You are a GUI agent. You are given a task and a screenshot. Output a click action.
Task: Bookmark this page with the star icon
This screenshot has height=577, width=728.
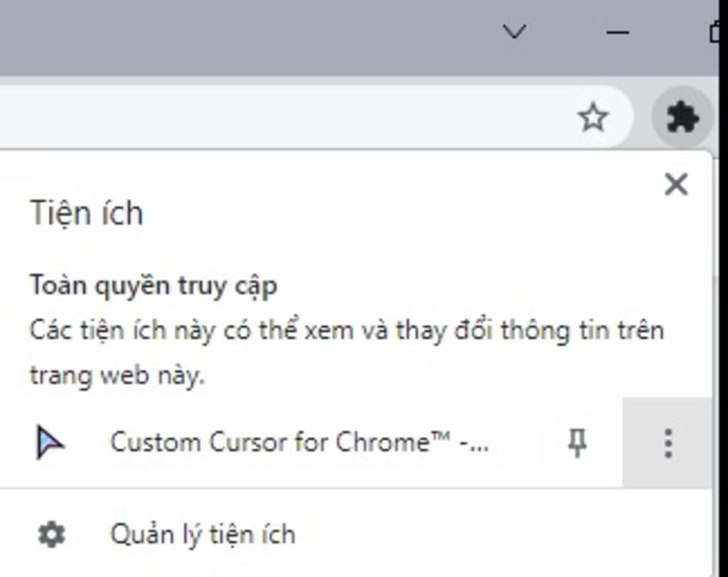593,118
